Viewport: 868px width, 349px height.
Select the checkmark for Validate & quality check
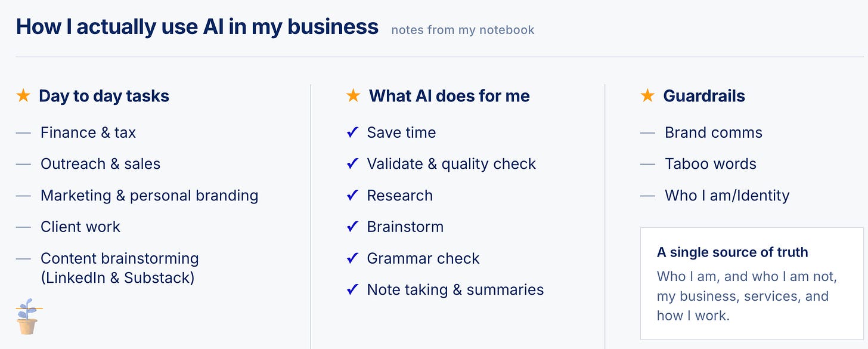point(352,164)
